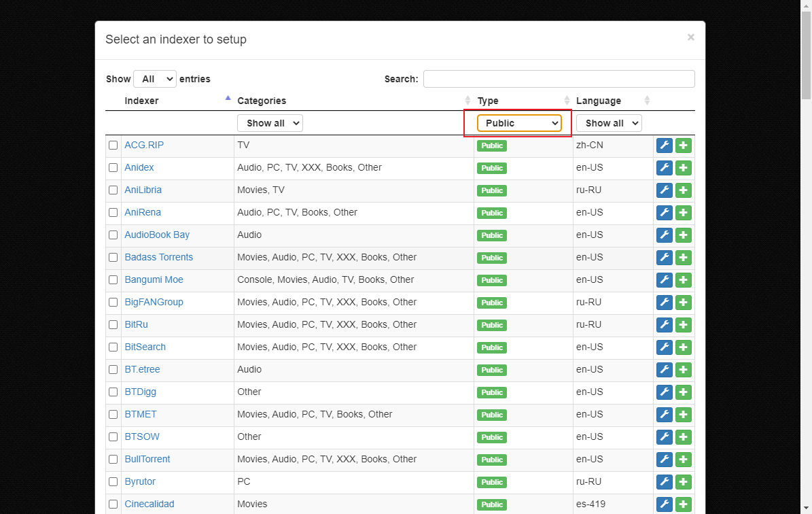
Task: Configure BitRu with wrench icon
Action: [x=665, y=325]
